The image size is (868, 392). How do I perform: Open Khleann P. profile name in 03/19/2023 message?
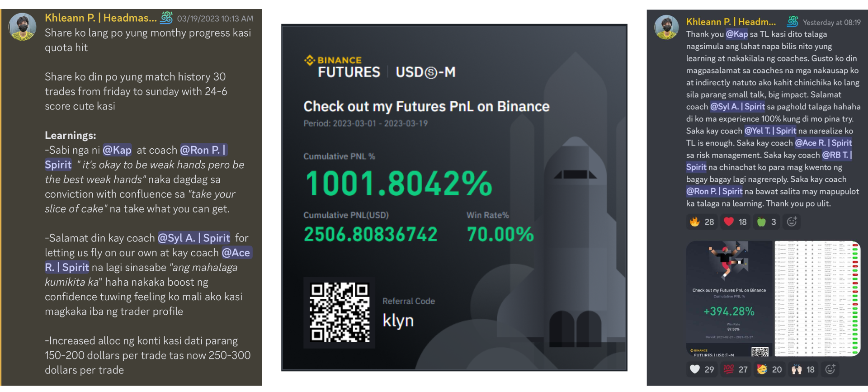pyautogui.click(x=101, y=18)
